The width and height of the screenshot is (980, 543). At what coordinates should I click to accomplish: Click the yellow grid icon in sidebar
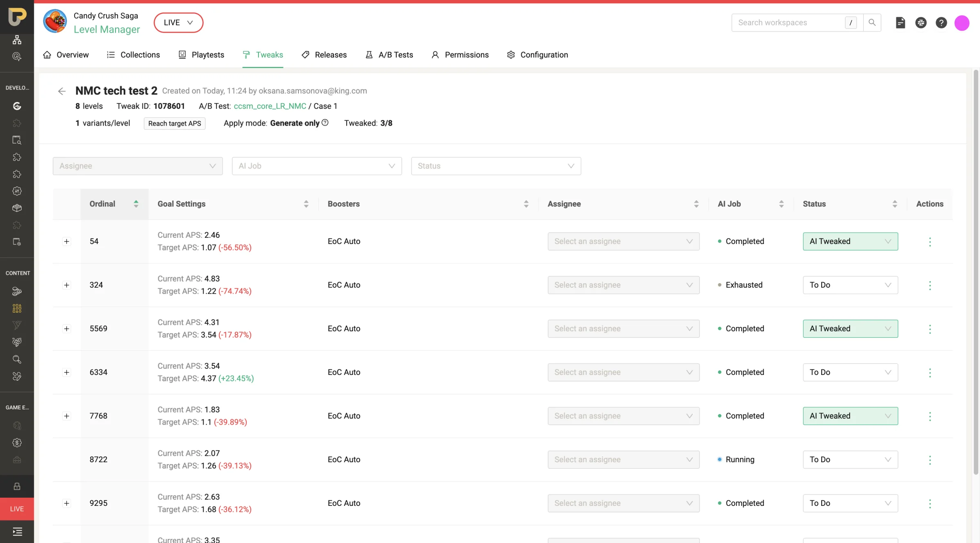[17, 308]
